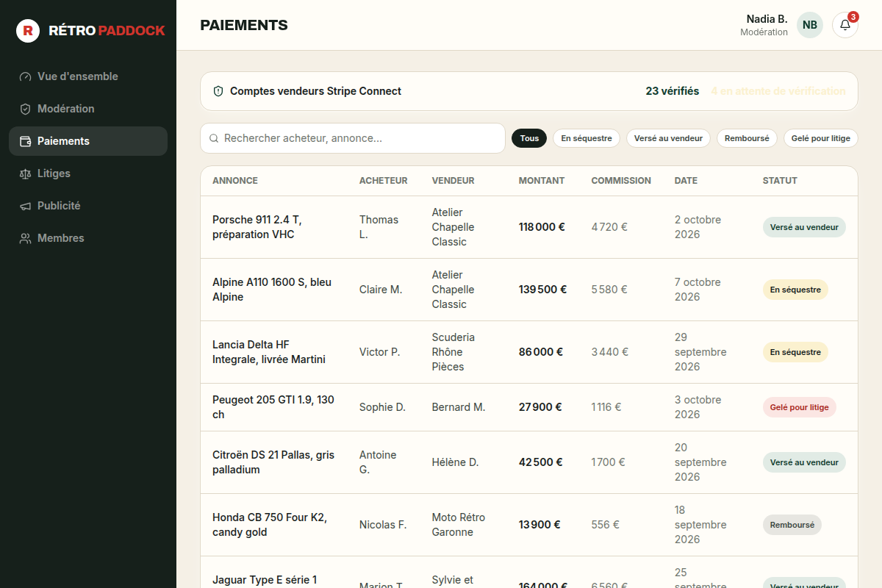
Task: Click buyer Sophie D.
Action: pos(382,407)
